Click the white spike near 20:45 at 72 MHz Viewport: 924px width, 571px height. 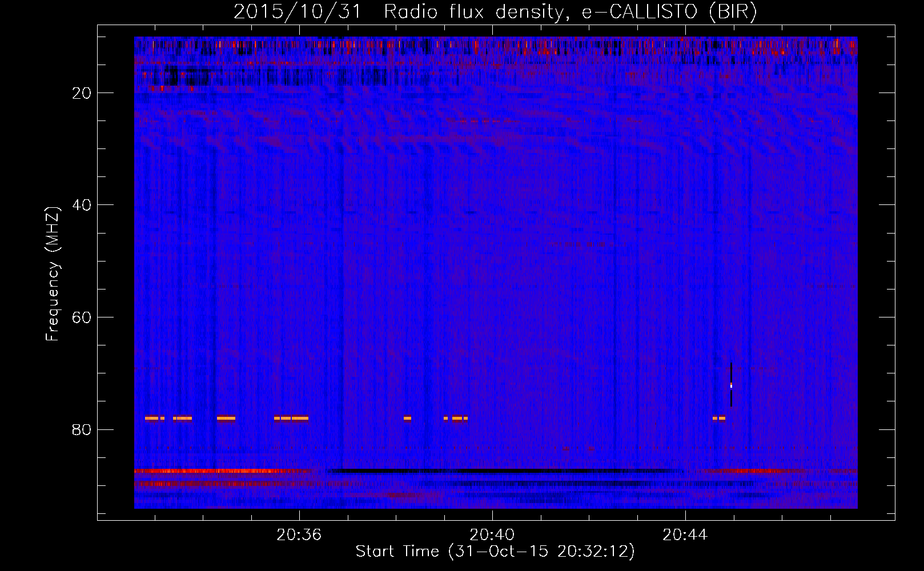click(731, 385)
